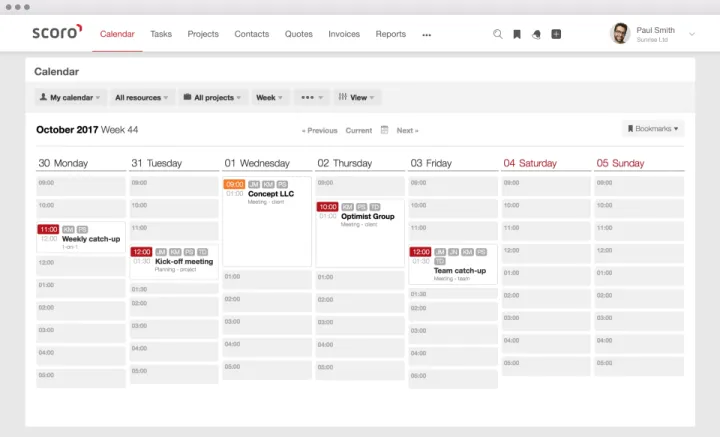This screenshot has width=720, height=437.
Task: Switch to the Tasks tab
Action: point(161,34)
